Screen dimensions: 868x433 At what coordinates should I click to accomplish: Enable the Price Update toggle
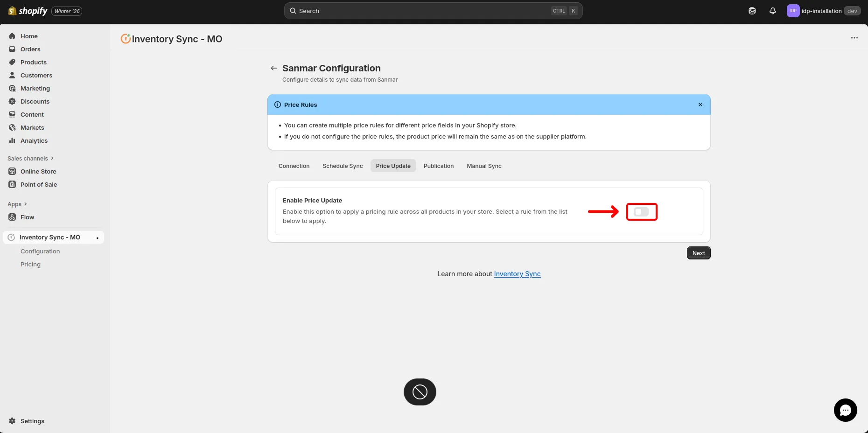point(642,211)
